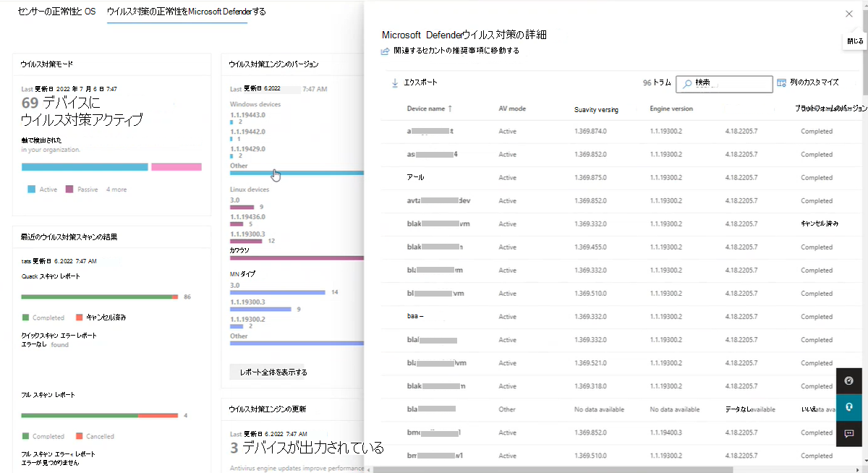Click the レポート全体を表示する button
Viewport: 868px width, 473px height.
click(x=274, y=372)
